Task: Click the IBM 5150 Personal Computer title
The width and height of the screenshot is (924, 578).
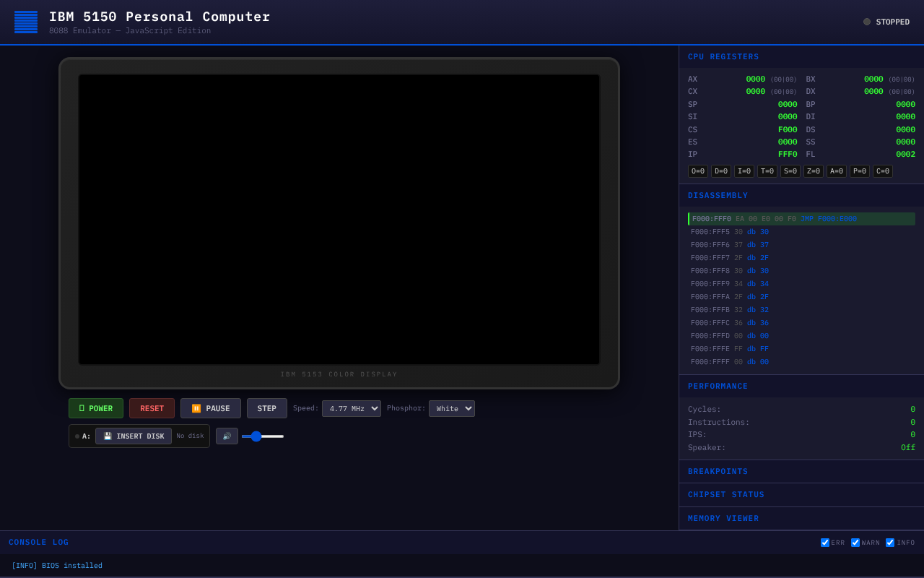Action: pyautogui.click(x=160, y=17)
